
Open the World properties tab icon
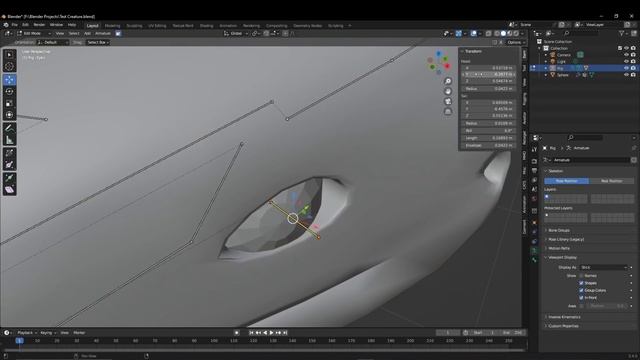tap(534, 199)
